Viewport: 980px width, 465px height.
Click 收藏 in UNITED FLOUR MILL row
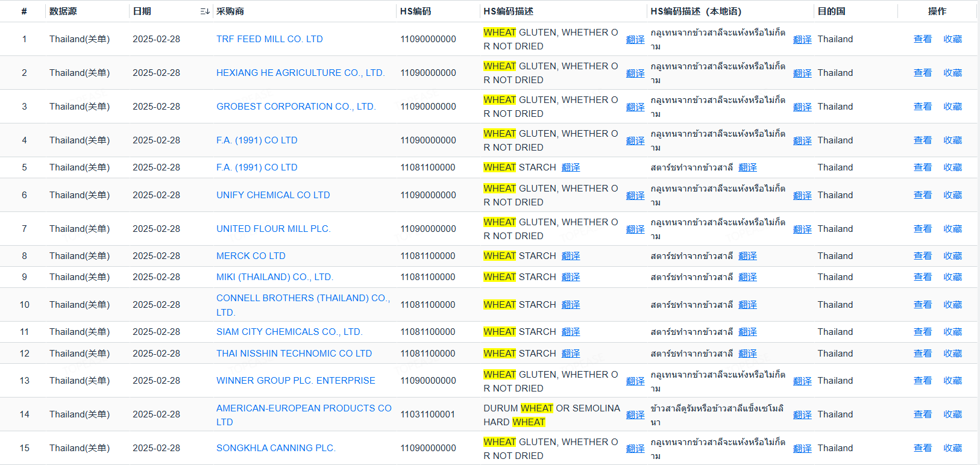pyautogui.click(x=953, y=229)
